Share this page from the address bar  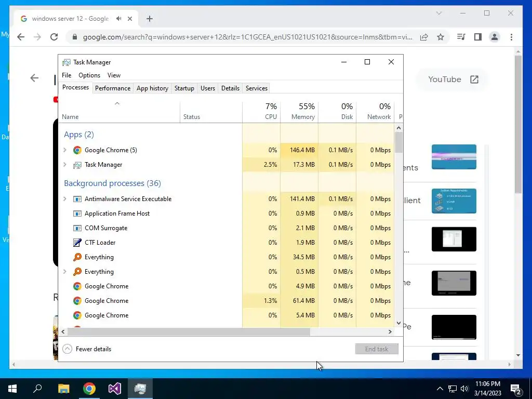424,37
